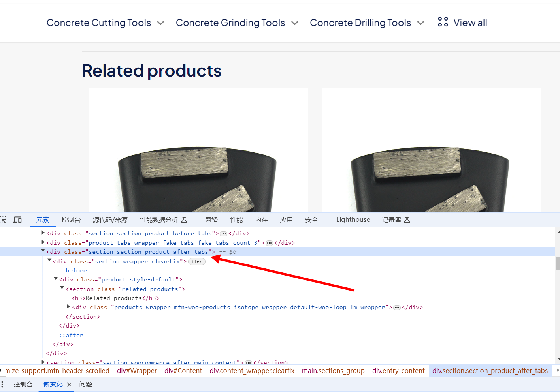Expand the product_tabs_wrapper div node
This screenshot has width=560, height=392.
43,242
